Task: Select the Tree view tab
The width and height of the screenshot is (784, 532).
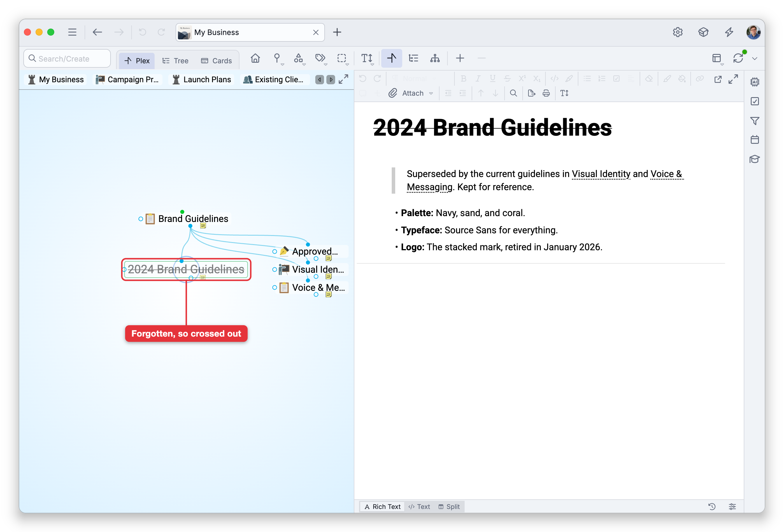Action: click(175, 61)
